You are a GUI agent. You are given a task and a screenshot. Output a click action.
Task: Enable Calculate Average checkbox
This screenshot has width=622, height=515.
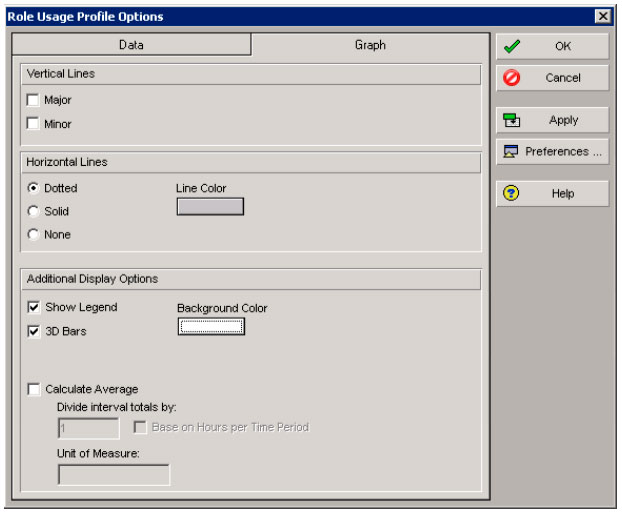[x=34, y=389]
